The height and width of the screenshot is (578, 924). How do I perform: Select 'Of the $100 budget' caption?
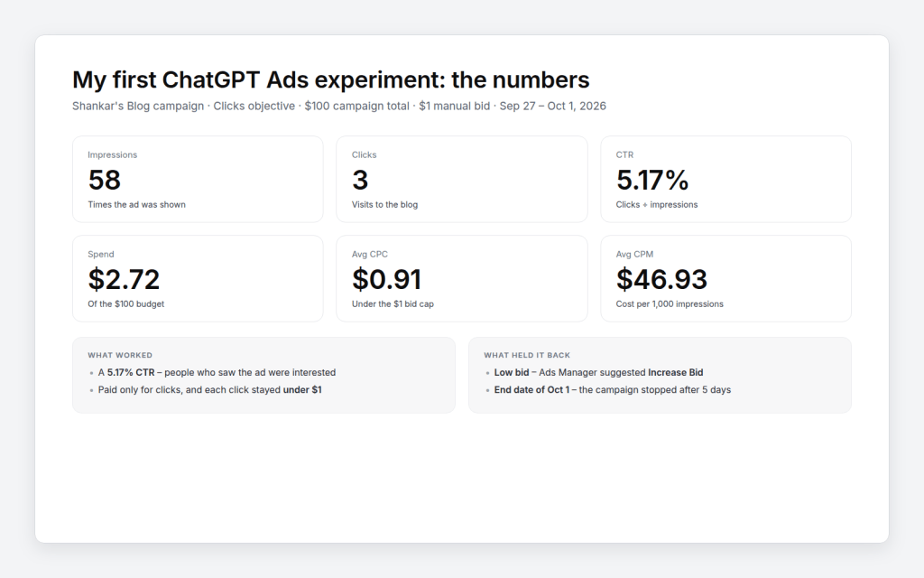pos(126,303)
